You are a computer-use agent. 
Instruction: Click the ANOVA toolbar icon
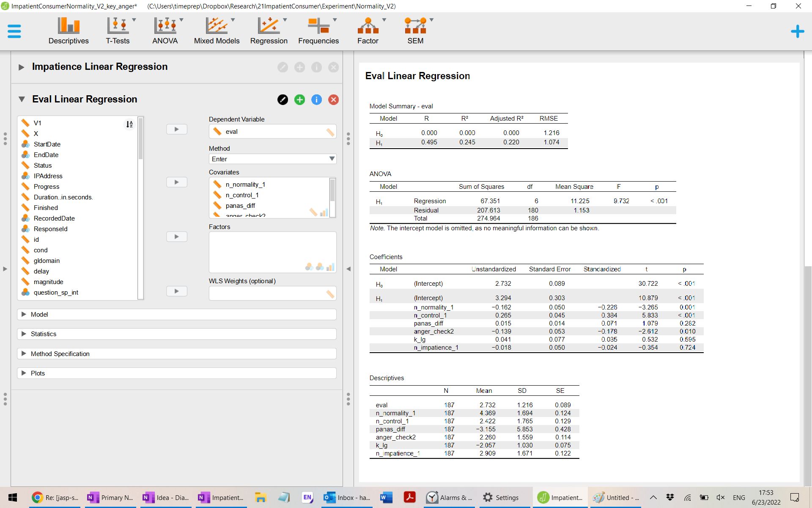[x=165, y=31]
